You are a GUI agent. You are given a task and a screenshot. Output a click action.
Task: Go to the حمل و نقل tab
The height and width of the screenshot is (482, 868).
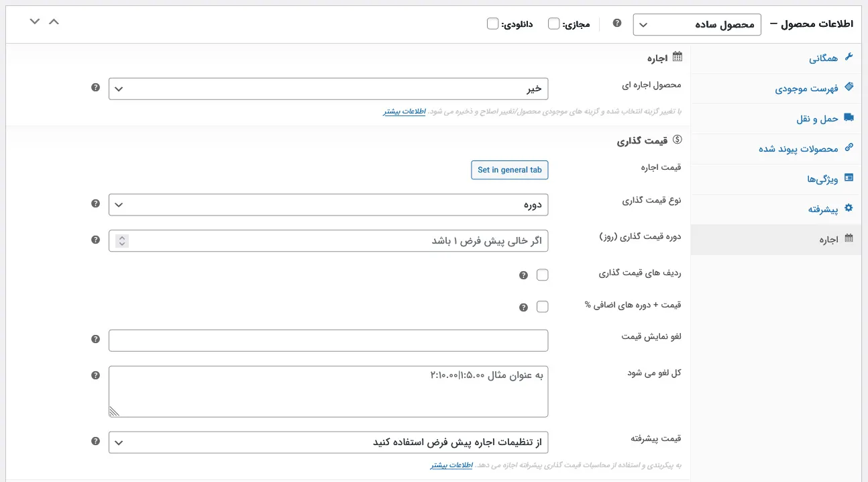(x=776, y=119)
